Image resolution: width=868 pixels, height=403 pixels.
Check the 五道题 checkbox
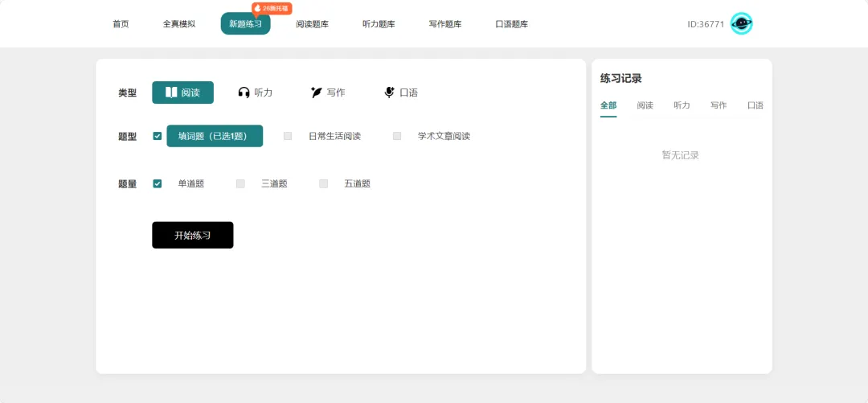click(x=323, y=183)
